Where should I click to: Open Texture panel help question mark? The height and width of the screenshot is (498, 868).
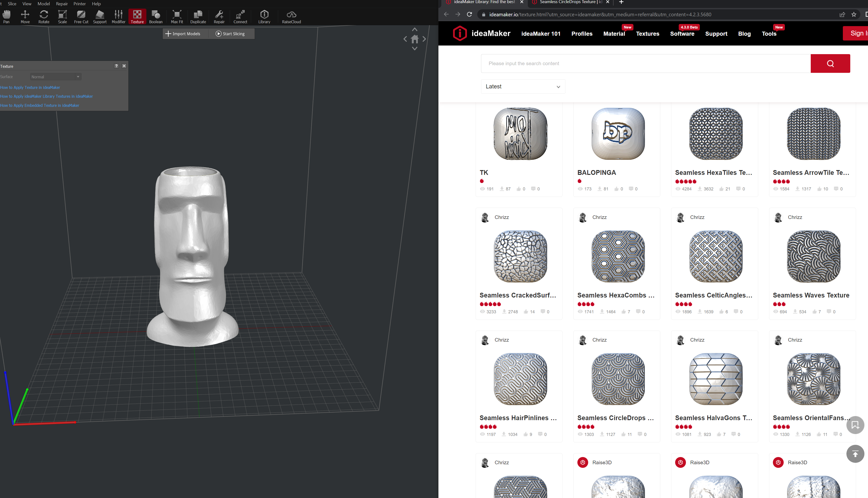pyautogui.click(x=116, y=66)
